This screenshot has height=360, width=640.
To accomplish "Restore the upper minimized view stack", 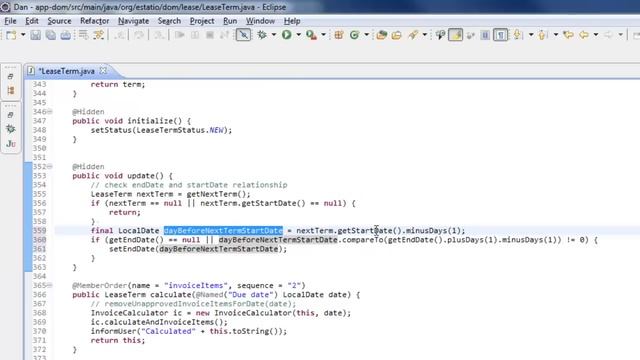I will click(11, 76).
